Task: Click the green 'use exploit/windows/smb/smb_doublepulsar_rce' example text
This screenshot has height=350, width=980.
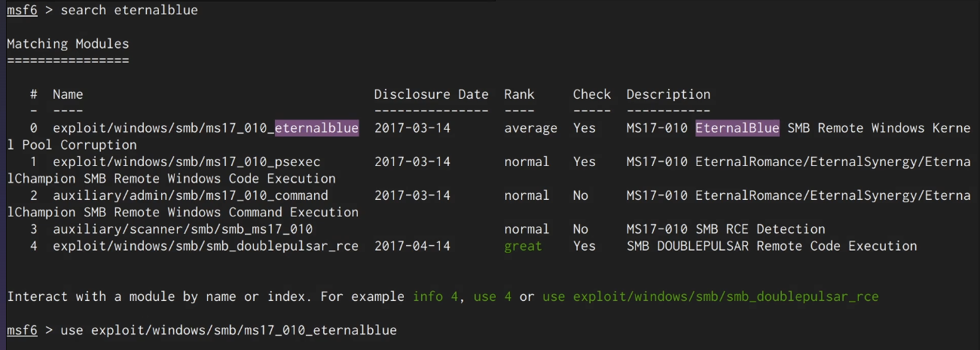Action: (x=710, y=296)
